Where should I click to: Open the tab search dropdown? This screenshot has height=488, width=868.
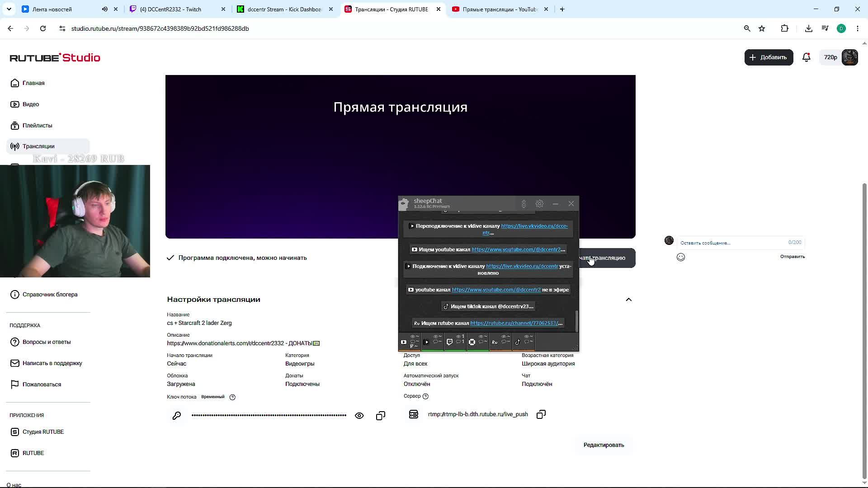(9, 9)
